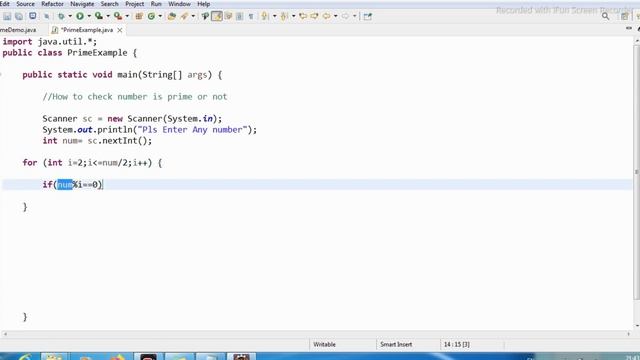
Task: Open the Run menu
Action: 156,4
